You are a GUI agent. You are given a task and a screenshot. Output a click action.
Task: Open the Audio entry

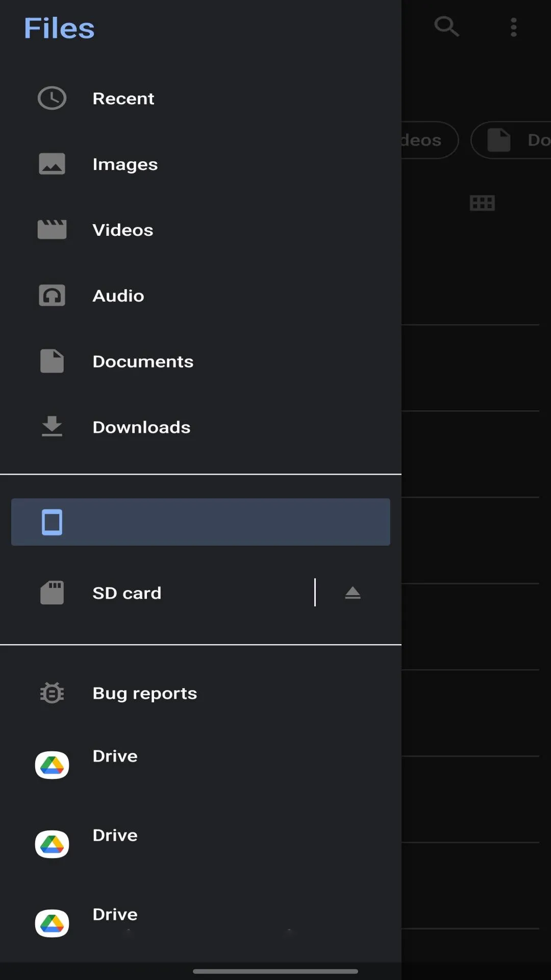click(201, 296)
